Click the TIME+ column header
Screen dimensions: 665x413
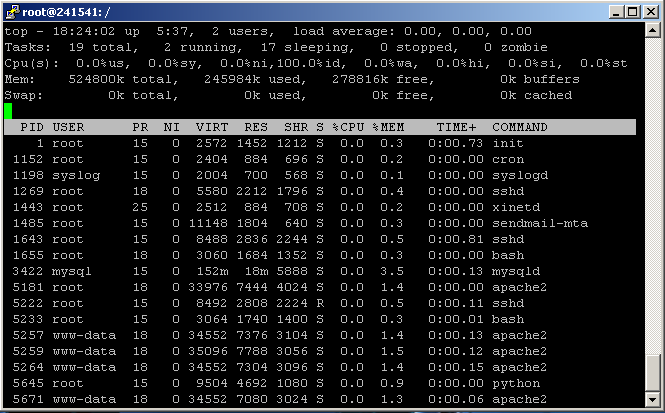tap(456, 127)
